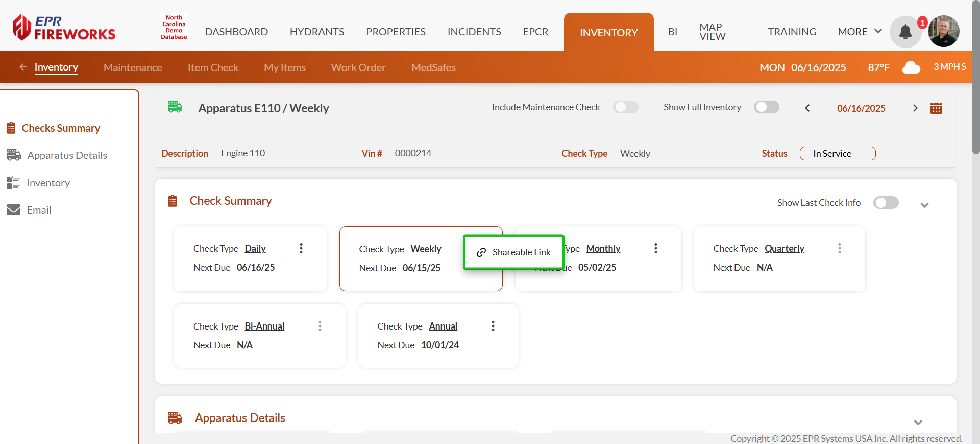Screen dimensions: 980x444
Task: Open Annual check three-dot menu
Action: coord(493,326)
